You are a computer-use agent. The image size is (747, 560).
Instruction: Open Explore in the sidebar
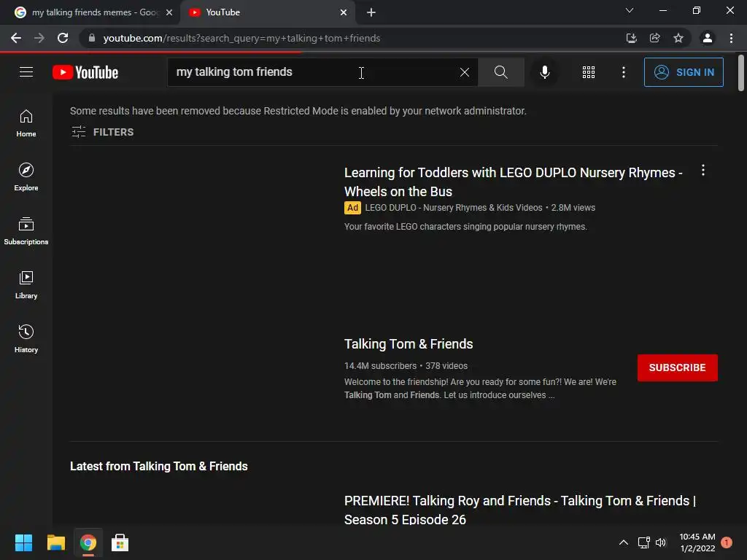pyautogui.click(x=26, y=176)
